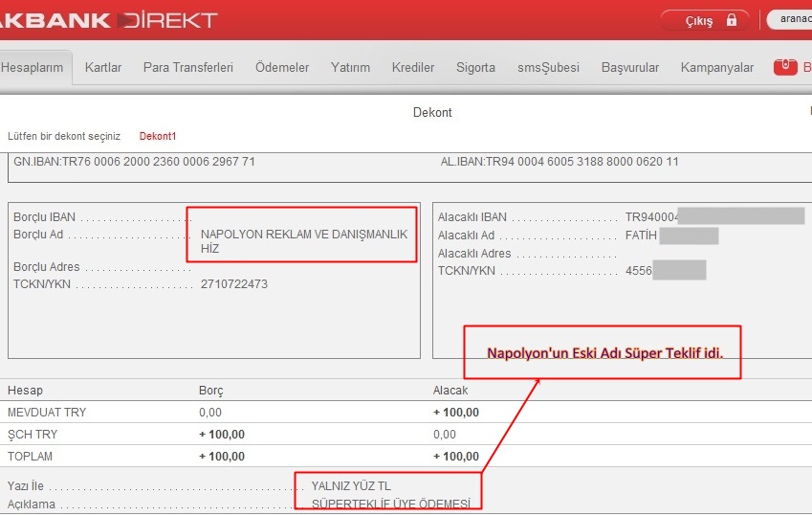812x516 pixels.
Task: Click the TCKN/YKN value 2710722473
Action: [x=234, y=284]
